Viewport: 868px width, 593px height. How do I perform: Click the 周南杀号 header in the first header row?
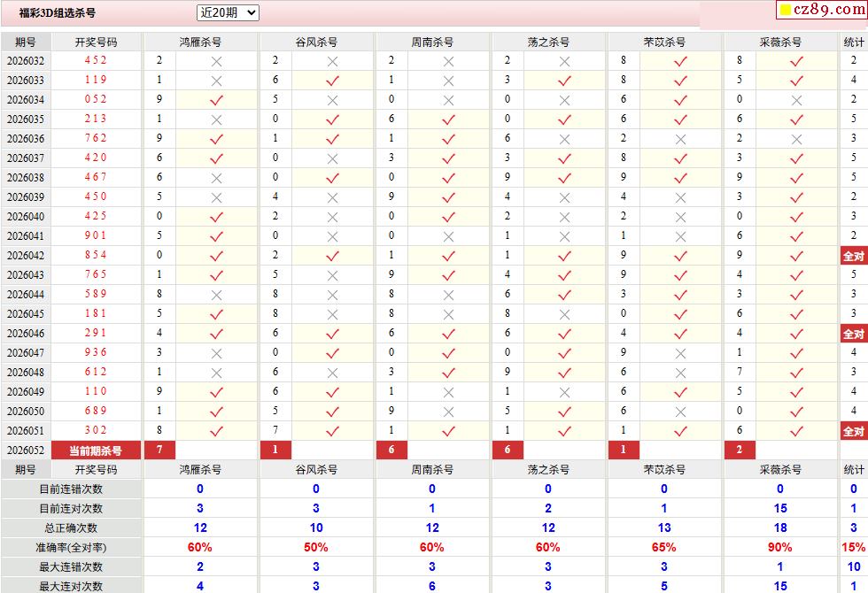pos(432,42)
